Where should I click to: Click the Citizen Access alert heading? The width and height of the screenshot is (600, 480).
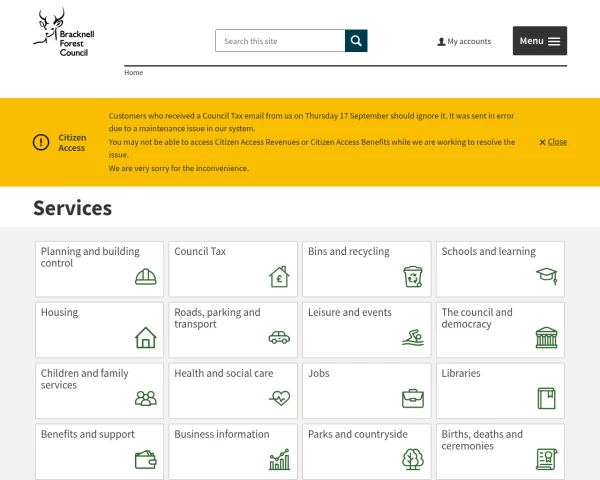coord(72,142)
